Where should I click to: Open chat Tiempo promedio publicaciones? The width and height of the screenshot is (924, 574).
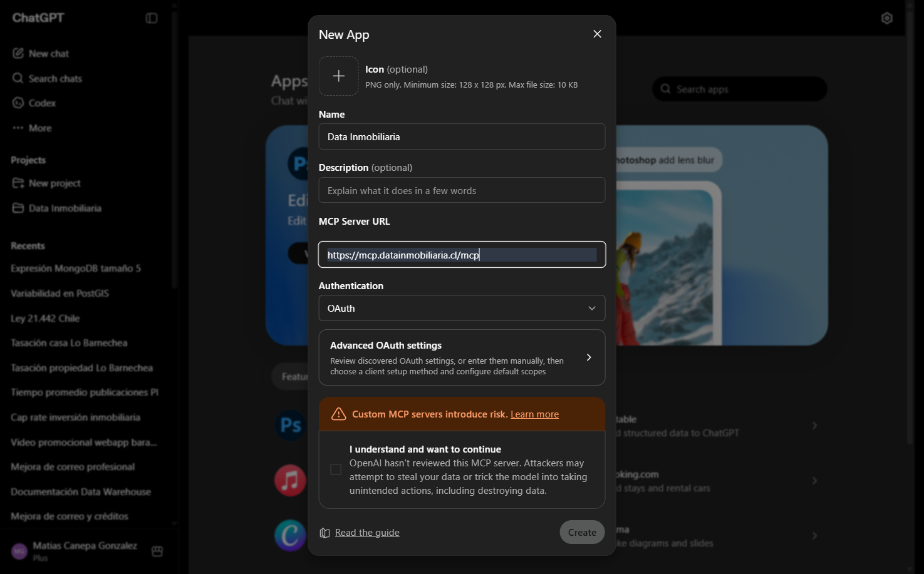pyautogui.click(x=85, y=392)
